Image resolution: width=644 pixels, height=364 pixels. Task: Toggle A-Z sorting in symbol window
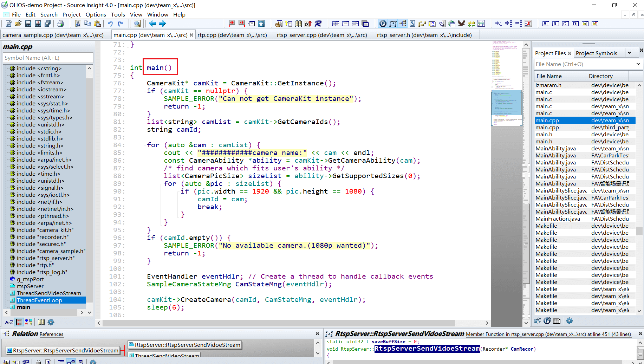[9, 322]
